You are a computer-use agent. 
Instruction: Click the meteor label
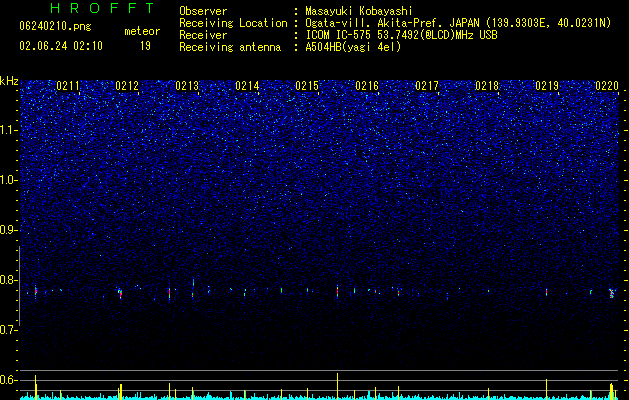142,31
